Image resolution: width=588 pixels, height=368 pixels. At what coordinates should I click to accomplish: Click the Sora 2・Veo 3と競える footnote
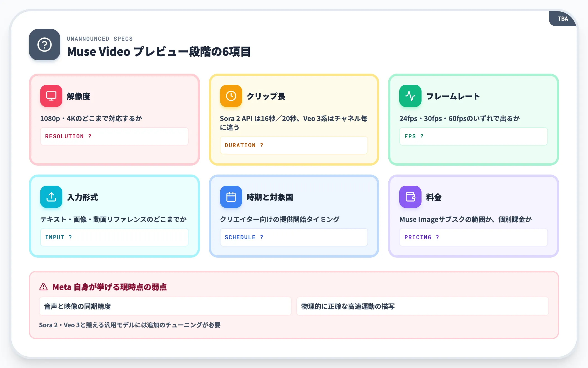(130, 325)
